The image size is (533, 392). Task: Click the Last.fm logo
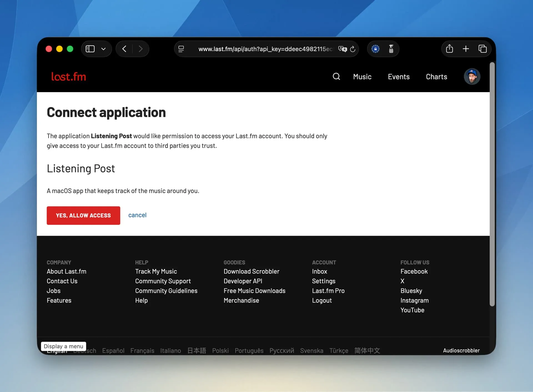coord(69,77)
